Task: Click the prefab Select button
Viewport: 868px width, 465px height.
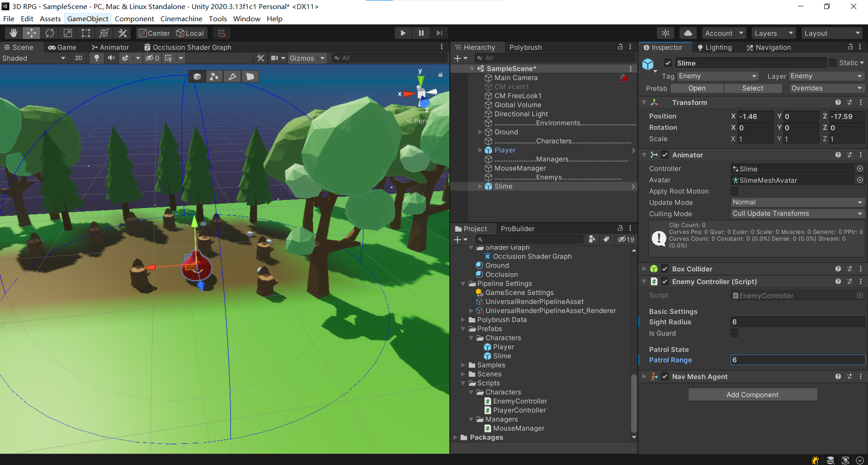Action: tap(752, 88)
